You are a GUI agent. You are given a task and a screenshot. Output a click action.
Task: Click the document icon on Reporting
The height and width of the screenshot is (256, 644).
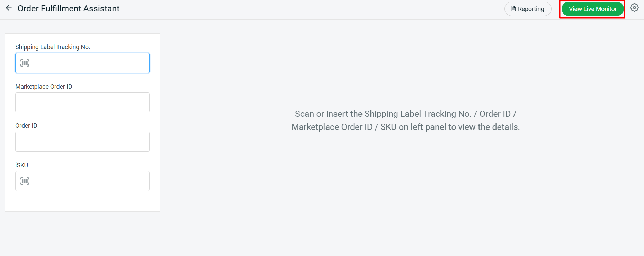(x=513, y=9)
